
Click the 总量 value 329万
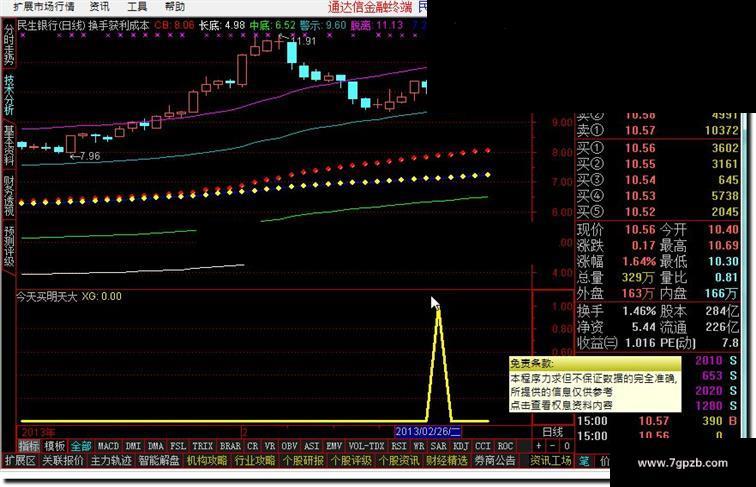638,278
